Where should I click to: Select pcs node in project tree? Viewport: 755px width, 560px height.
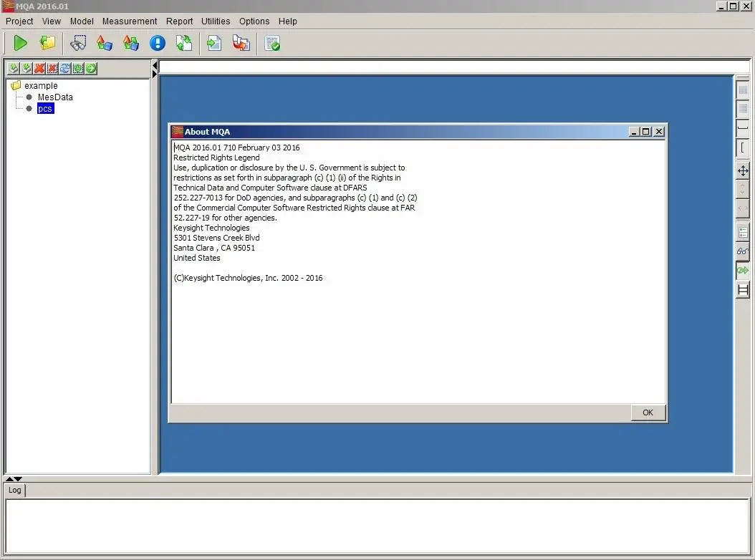pyautogui.click(x=45, y=108)
